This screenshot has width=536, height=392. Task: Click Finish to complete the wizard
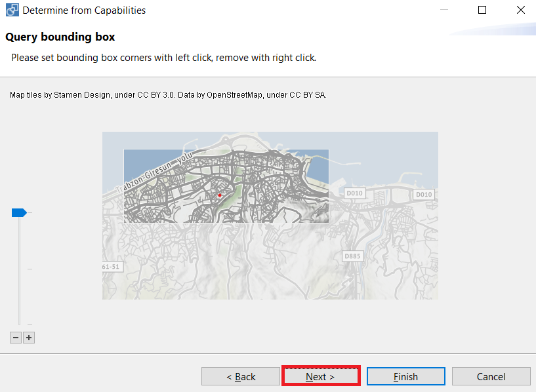point(405,376)
